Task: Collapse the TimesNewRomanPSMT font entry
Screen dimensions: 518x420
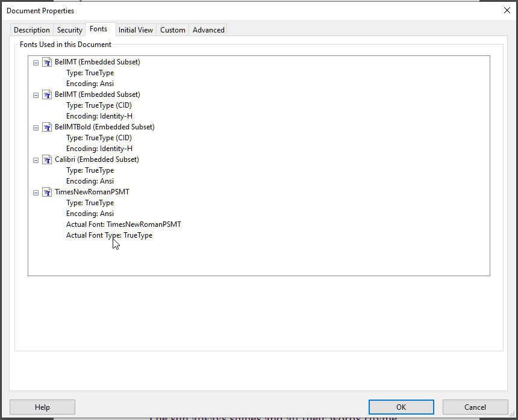Action: coord(36,192)
